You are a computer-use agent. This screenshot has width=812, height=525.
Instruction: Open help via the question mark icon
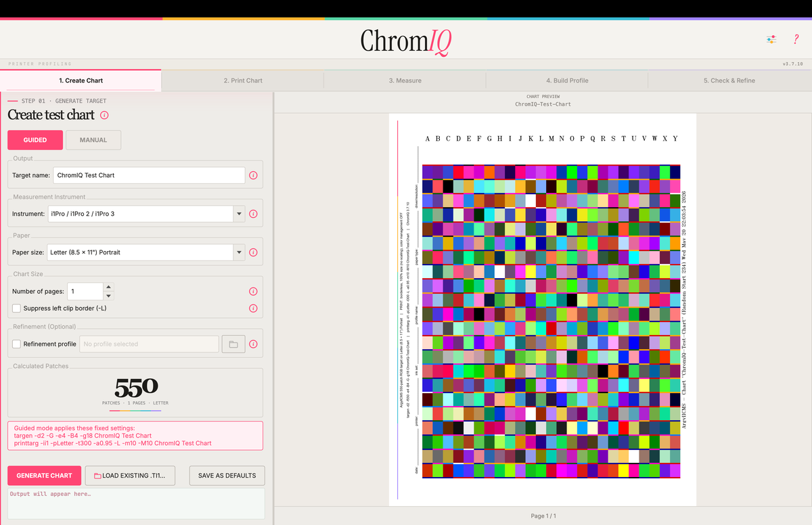pyautogui.click(x=796, y=39)
